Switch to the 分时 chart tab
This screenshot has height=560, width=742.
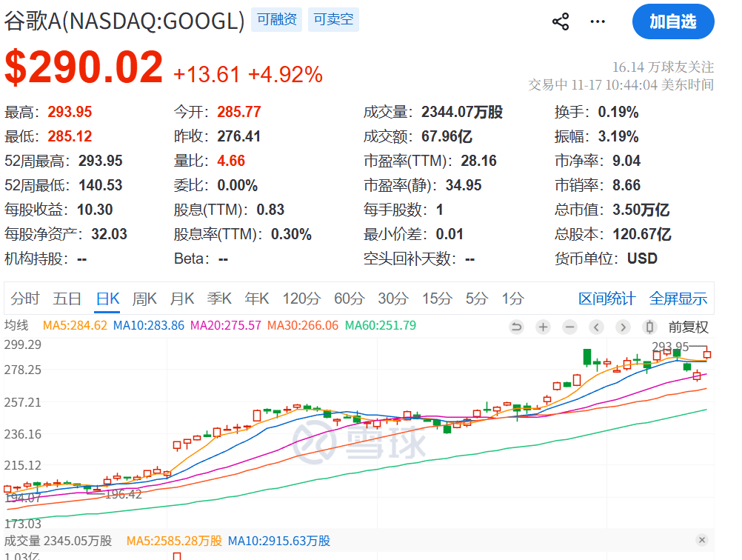click(25, 299)
